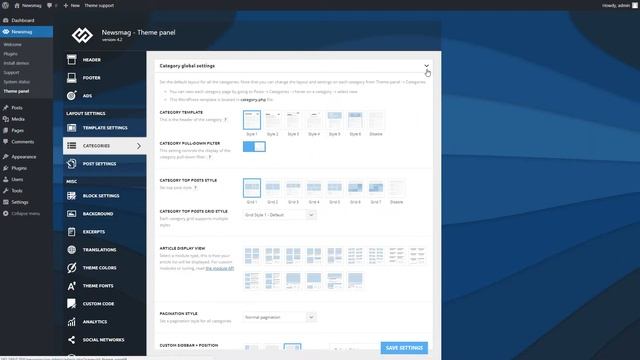This screenshot has width=640, height=360.
Task: Select top posts style Grid 7
Action: pos(376,188)
